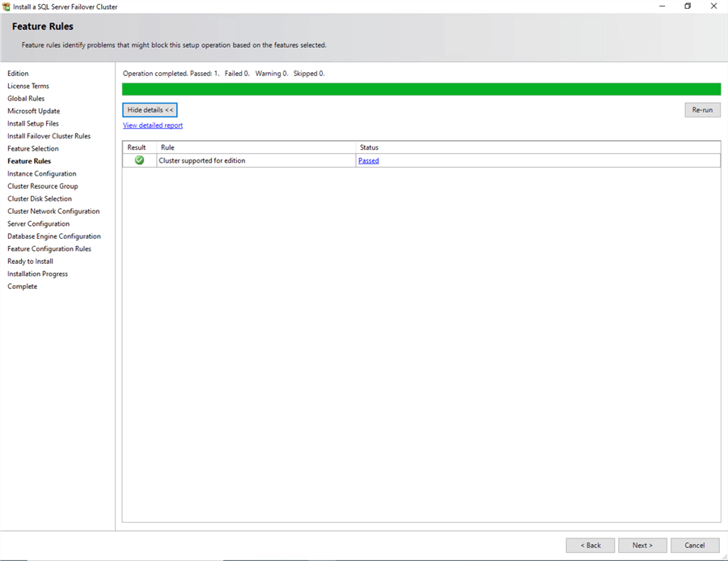Click the green passed checkmark icon
728x561 pixels.
(139, 160)
